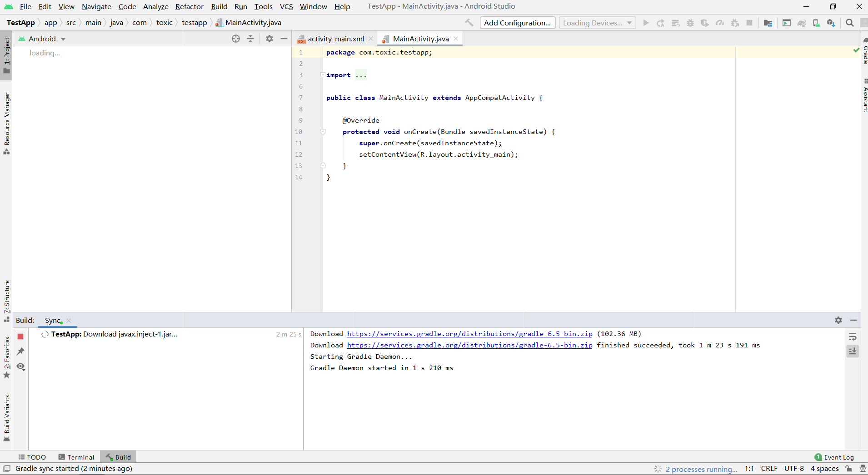Click the Search Everywhere magnifier icon
Image resolution: width=868 pixels, height=475 pixels.
pyautogui.click(x=850, y=23)
